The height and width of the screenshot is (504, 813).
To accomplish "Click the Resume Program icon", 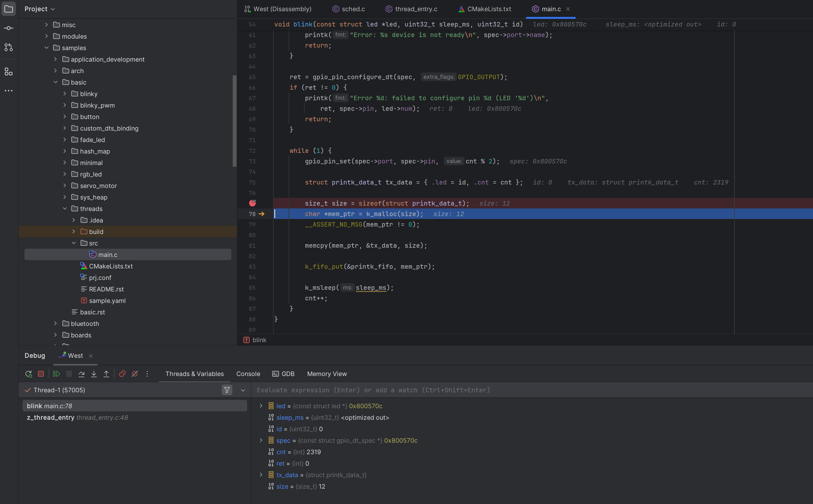I will pyautogui.click(x=56, y=374).
